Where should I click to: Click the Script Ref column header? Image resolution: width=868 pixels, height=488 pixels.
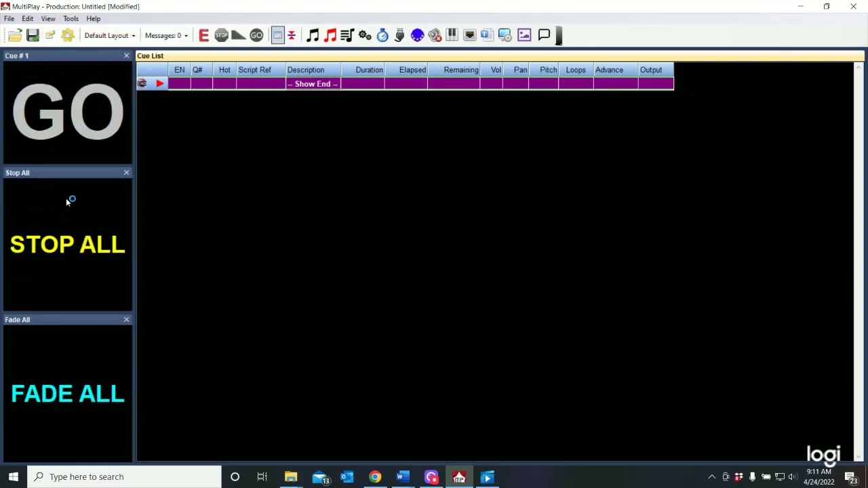pyautogui.click(x=260, y=70)
